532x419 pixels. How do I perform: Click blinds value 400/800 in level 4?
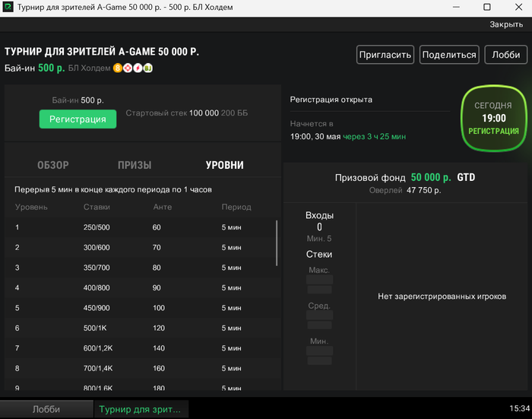[97, 288]
